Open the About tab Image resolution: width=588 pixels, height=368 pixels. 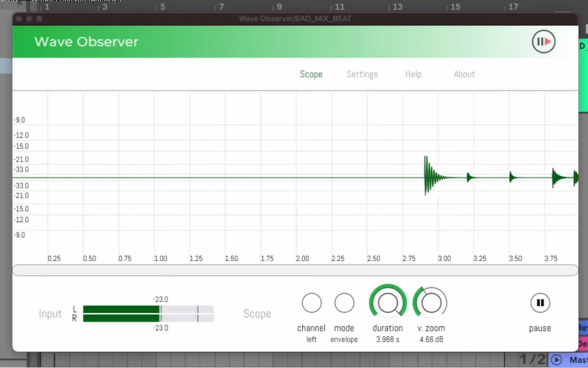(x=464, y=74)
